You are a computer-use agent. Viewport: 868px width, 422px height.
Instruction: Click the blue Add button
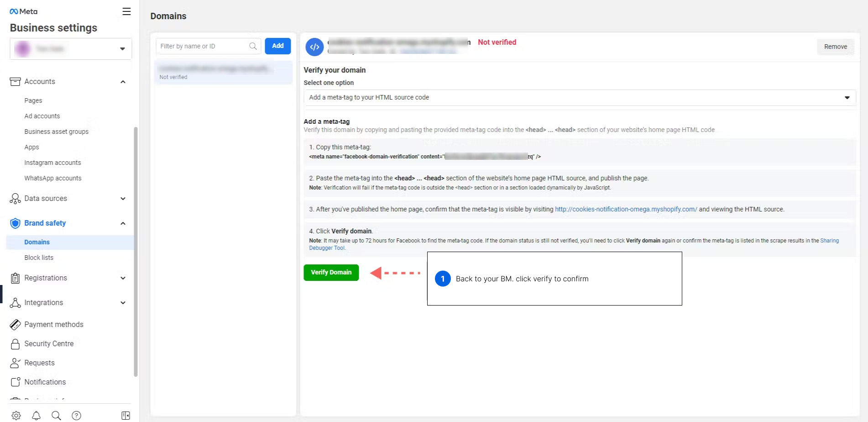click(x=278, y=46)
